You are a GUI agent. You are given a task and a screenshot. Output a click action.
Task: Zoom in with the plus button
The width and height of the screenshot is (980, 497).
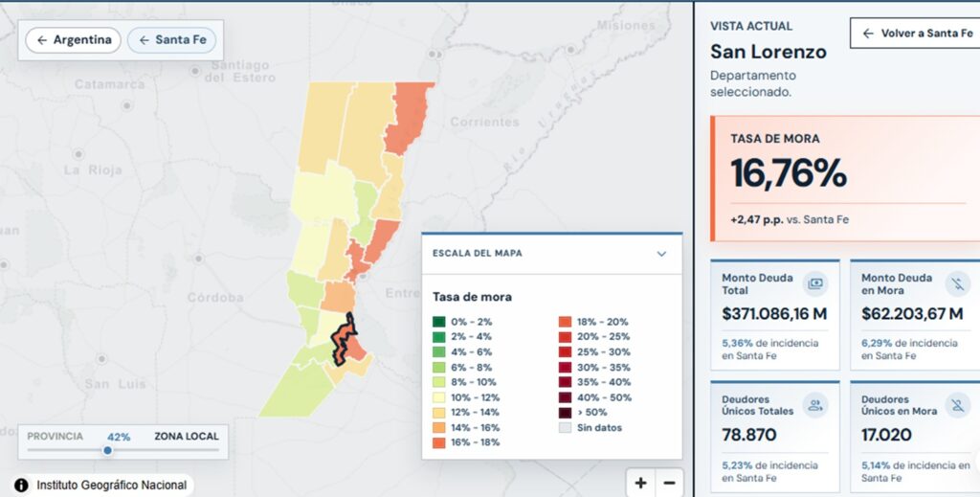click(640, 483)
